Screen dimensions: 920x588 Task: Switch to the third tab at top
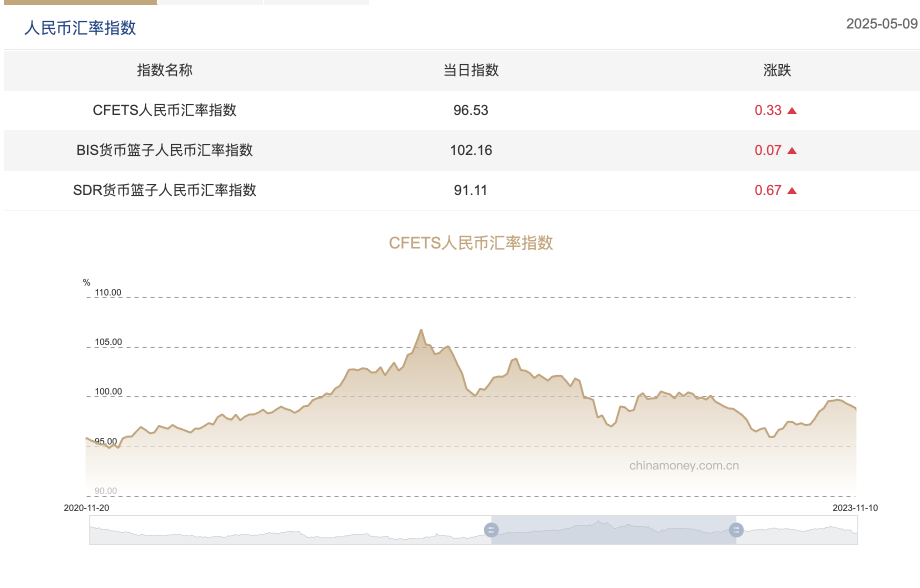(316, 2)
